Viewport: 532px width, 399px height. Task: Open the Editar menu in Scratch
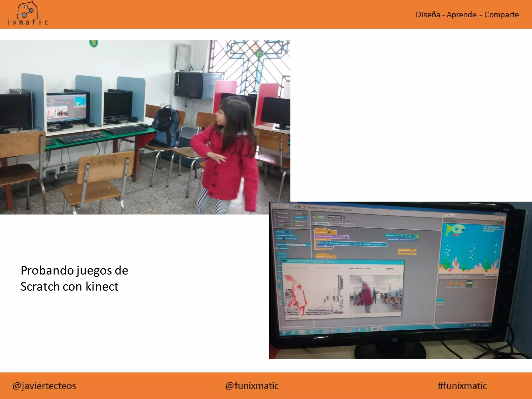pos(323,208)
